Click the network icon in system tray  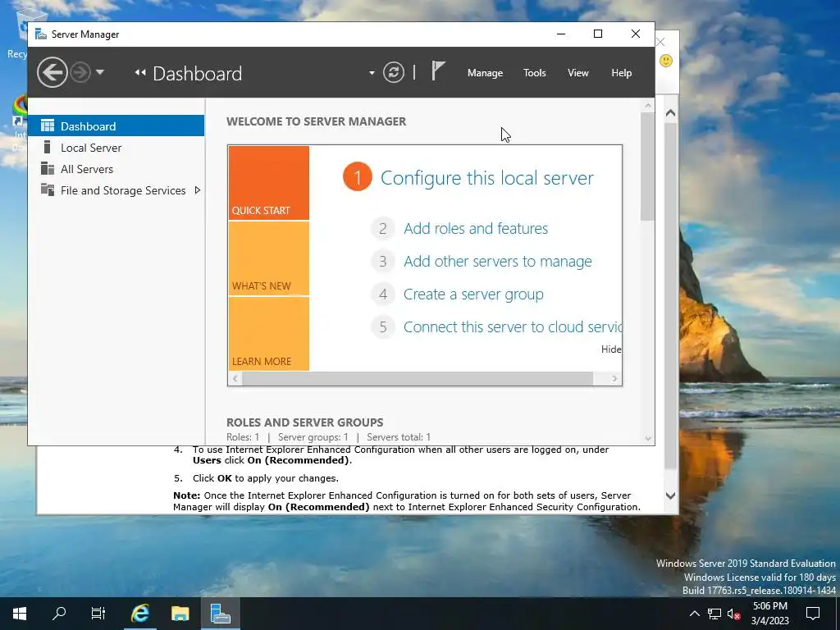(714, 614)
